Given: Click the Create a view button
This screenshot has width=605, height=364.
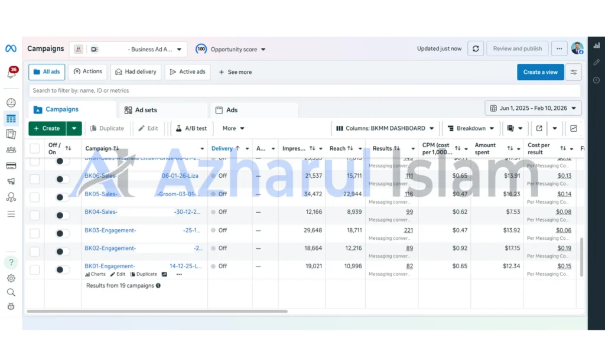Looking at the screenshot, I should pyautogui.click(x=540, y=72).
